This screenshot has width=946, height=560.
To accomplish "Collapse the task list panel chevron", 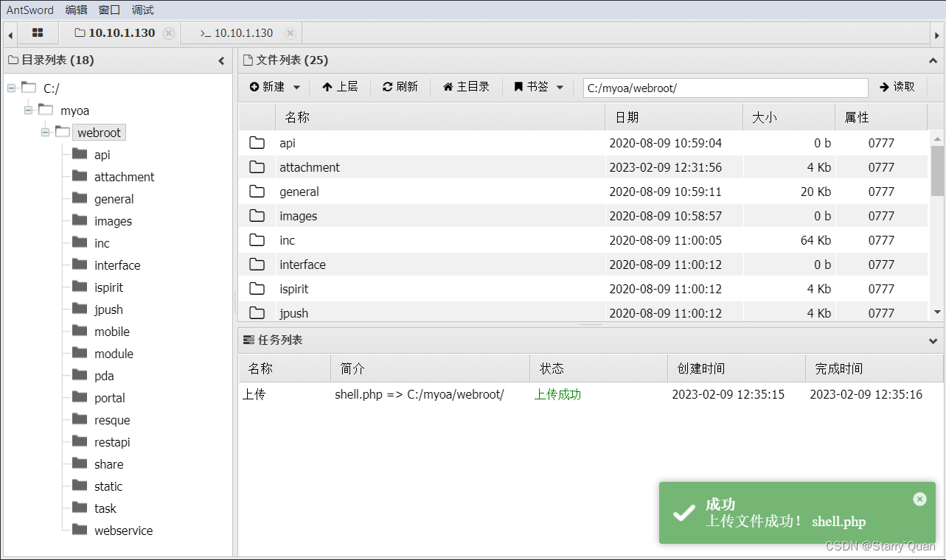I will point(933,341).
